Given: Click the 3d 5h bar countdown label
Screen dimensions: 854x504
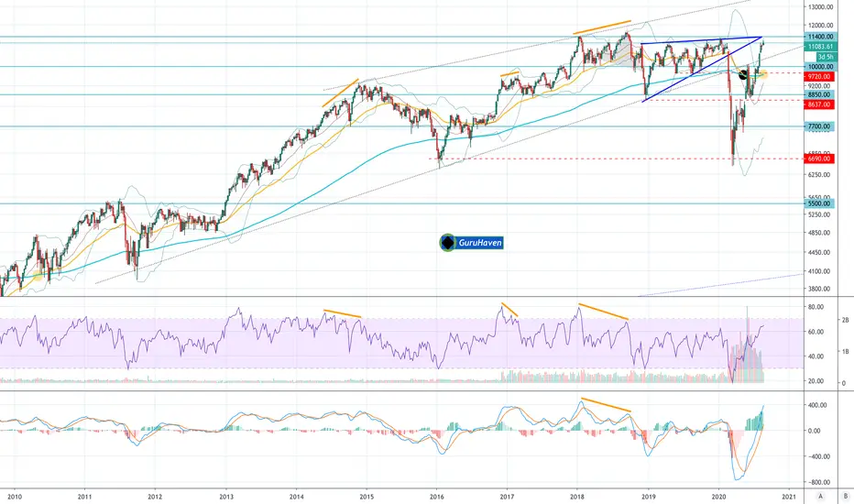Looking at the screenshot, I should coord(825,57).
